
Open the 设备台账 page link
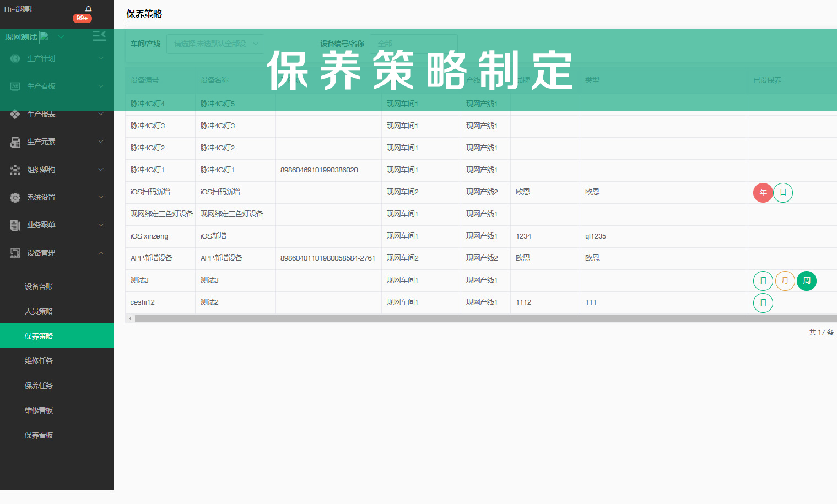tap(39, 286)
